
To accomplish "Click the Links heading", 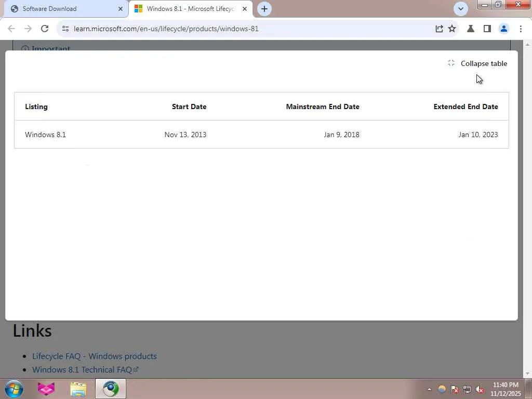I will pyautogui.click(x=32, y=330).
